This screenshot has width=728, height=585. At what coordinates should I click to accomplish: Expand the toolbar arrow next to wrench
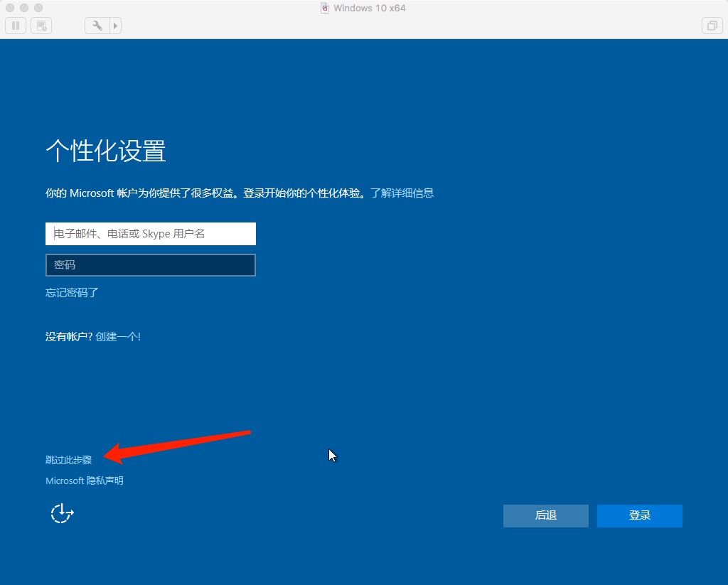pyautogui.click(x=116, y=26)
